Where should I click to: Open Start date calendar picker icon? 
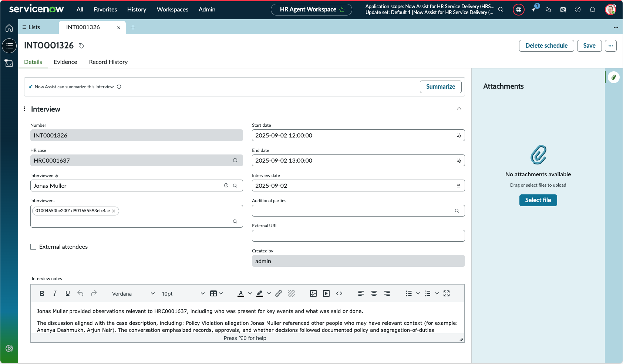(x=459, y=136)
